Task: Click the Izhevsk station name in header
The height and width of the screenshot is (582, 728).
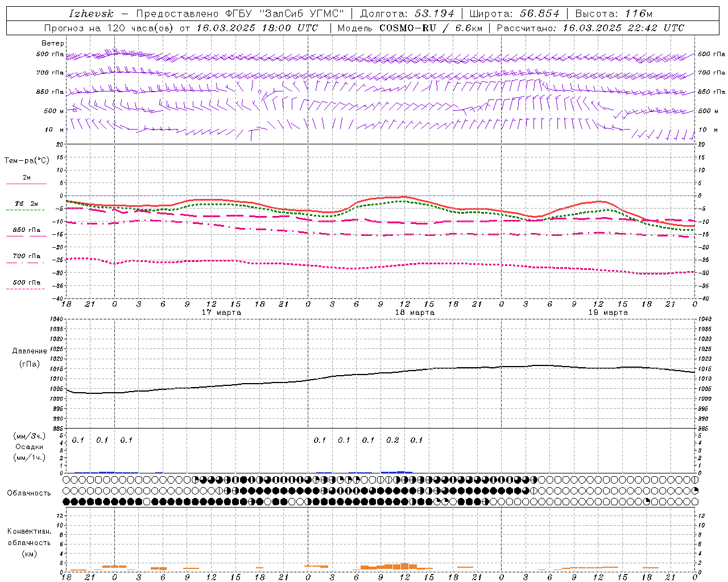Action: (x=91, y=14)
